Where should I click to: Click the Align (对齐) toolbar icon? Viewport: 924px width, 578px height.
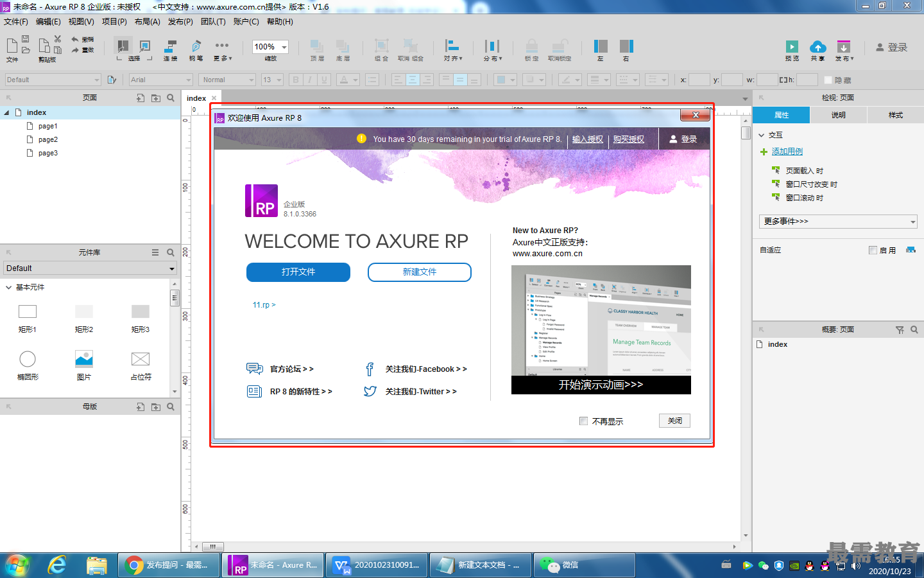452,46
